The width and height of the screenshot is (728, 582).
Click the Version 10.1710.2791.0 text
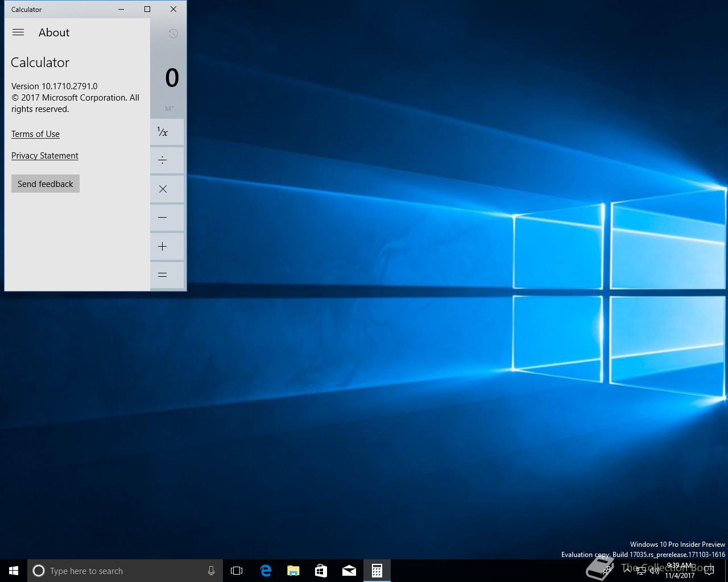click(55, 86)
